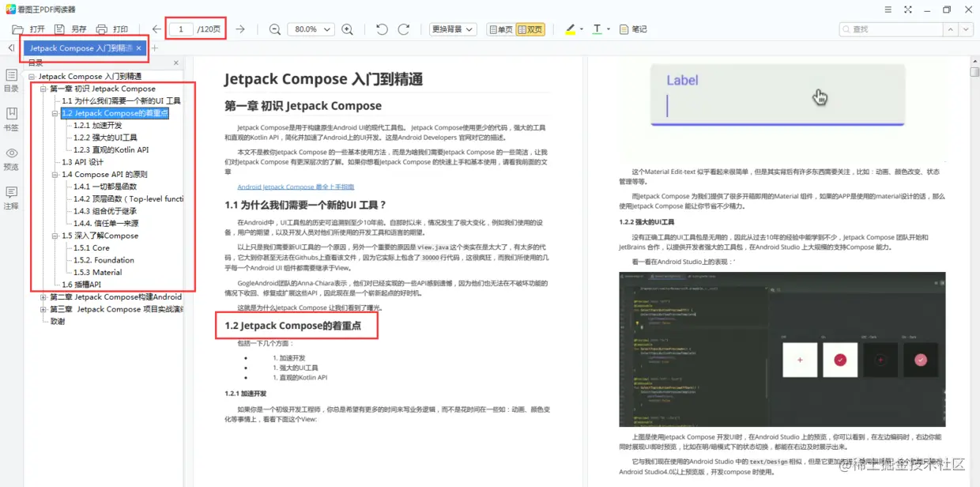Click the 笔记 notes button
This screenshot has width=980, height=487.
tap(633, 29)
